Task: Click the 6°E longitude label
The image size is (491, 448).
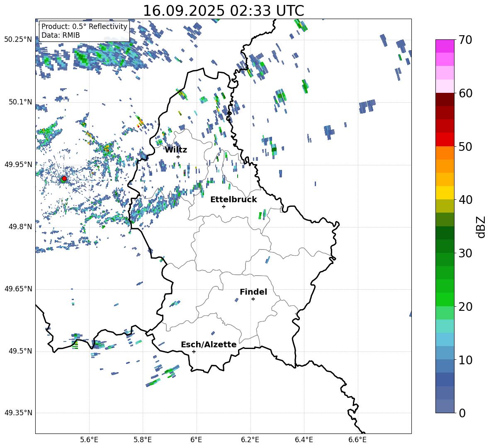Action: coord(196,440)
